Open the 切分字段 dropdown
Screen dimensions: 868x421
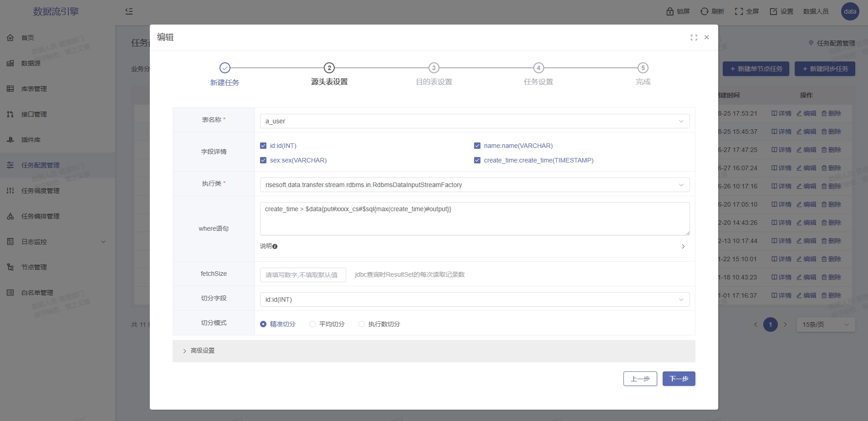click(475, 299)
